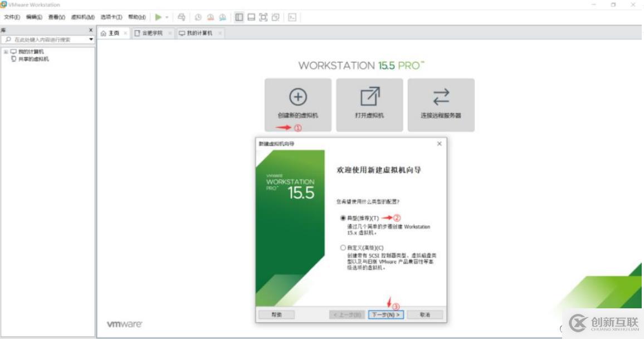Click the console view toolbar icon
Image resolution: width=644 pixels, height=339 pixels.
pos(292,17)
